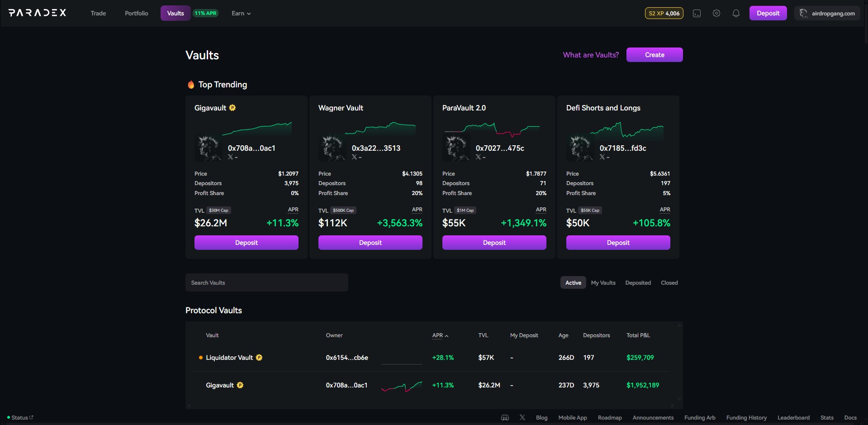Deposit into ParaVault 2.0 card
This screenshot has height=425, width=868.
[494, 243]
